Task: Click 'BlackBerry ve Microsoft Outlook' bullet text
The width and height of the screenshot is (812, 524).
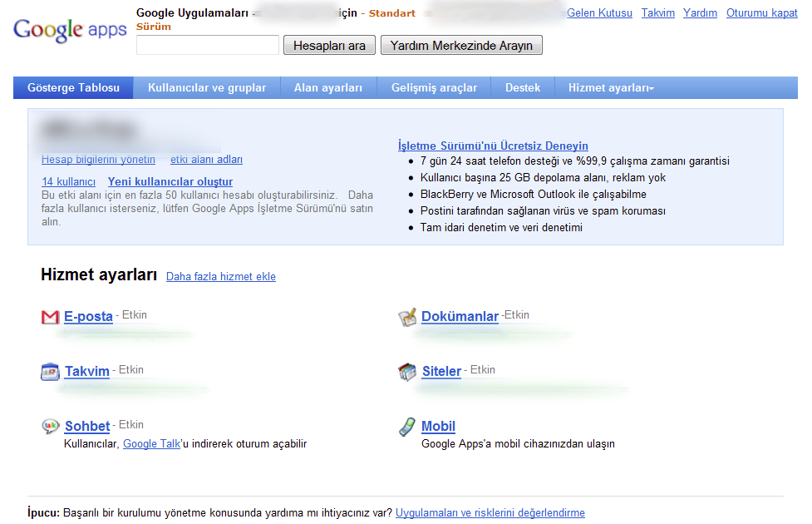Action: [534, 195]
